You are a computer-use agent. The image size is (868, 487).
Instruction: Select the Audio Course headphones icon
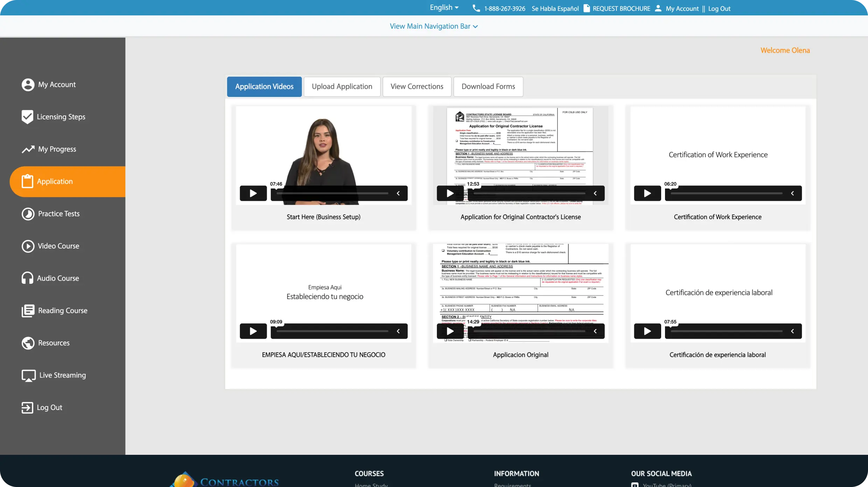(28, 278)
